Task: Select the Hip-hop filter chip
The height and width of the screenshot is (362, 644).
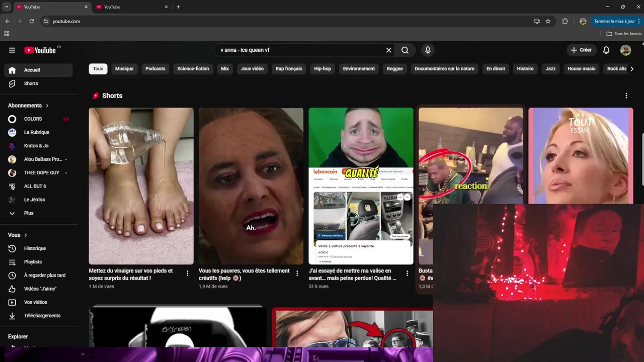Action: pyautogui.click(x=323, y=69)
